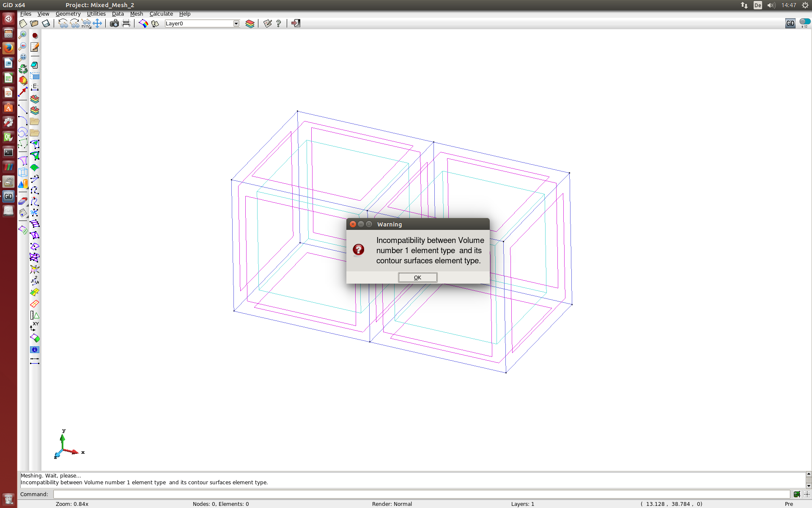Open the Mesh menu
The height and width of the screenshot is (508, 812).
[136, 14]
